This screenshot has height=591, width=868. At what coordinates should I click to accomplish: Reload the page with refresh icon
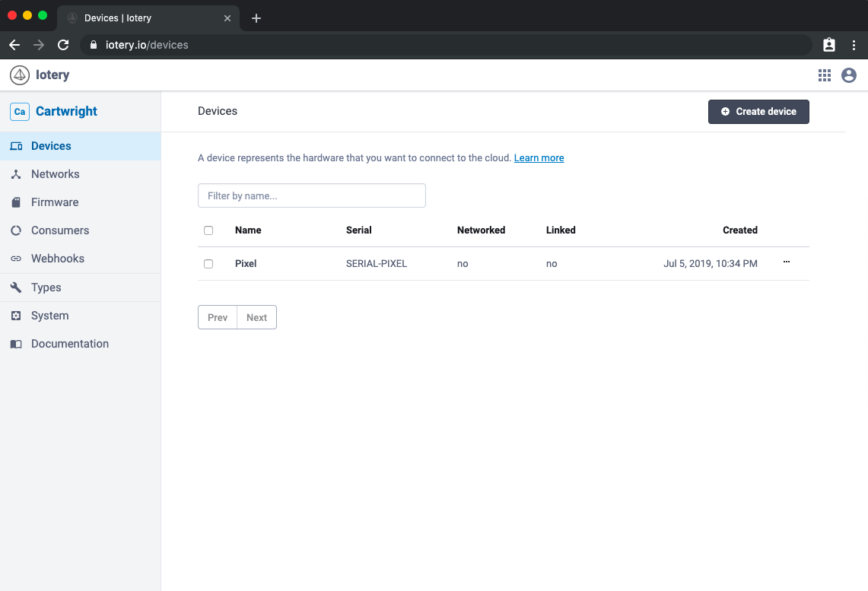[63, 45]
